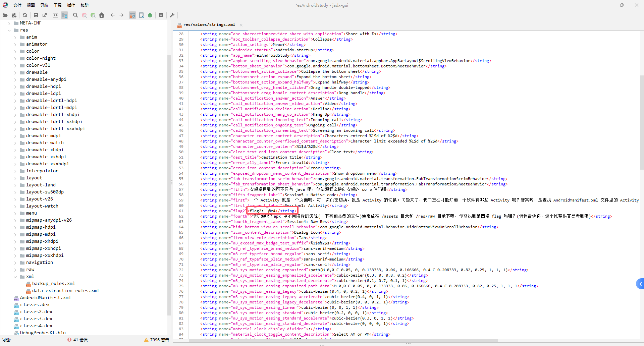Click the editor horizontal scrollbar
This screenshot has width=644, height=346.
343,341
